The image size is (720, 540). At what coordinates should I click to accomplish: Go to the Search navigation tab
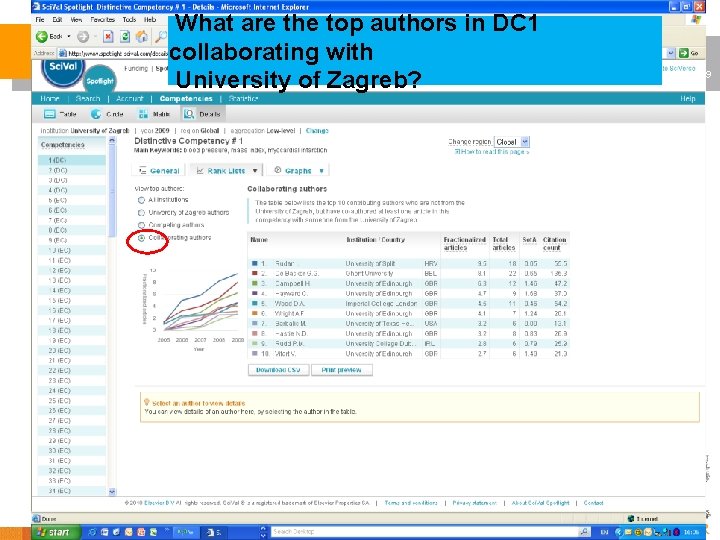coord(88,98)
